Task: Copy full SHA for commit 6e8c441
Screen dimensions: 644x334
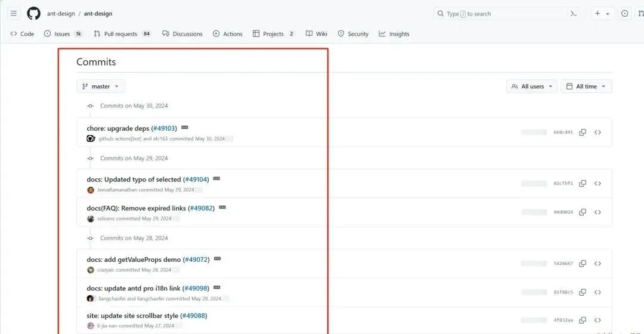Action: pyautogui.click(x=583, y=132)
